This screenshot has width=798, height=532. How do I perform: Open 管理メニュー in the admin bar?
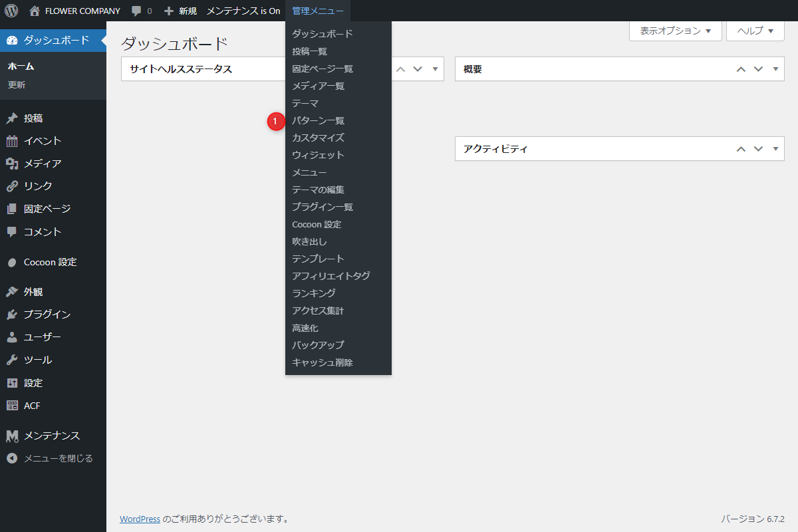(x=318, y=11)
